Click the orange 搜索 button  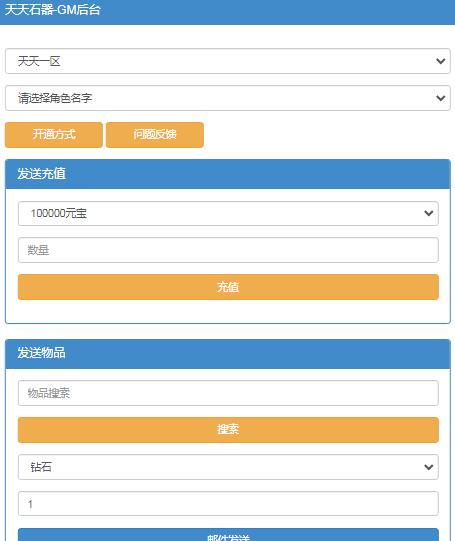[228, 430]
